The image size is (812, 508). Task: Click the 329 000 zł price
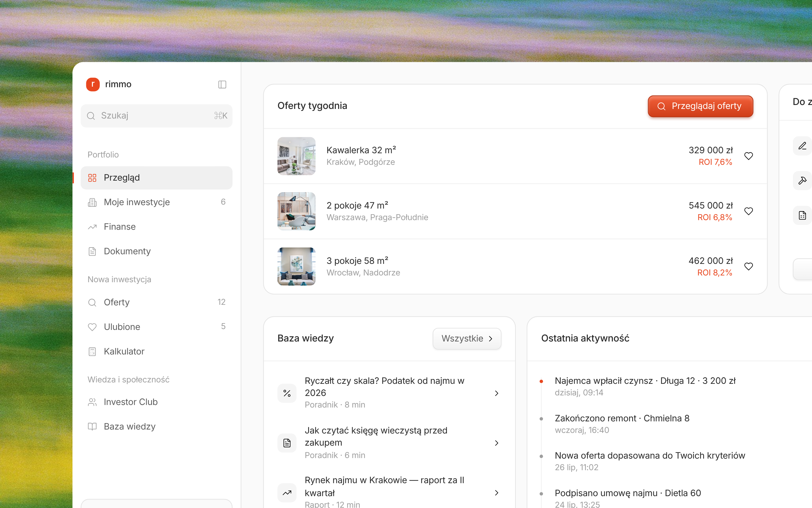click(711, 150)
